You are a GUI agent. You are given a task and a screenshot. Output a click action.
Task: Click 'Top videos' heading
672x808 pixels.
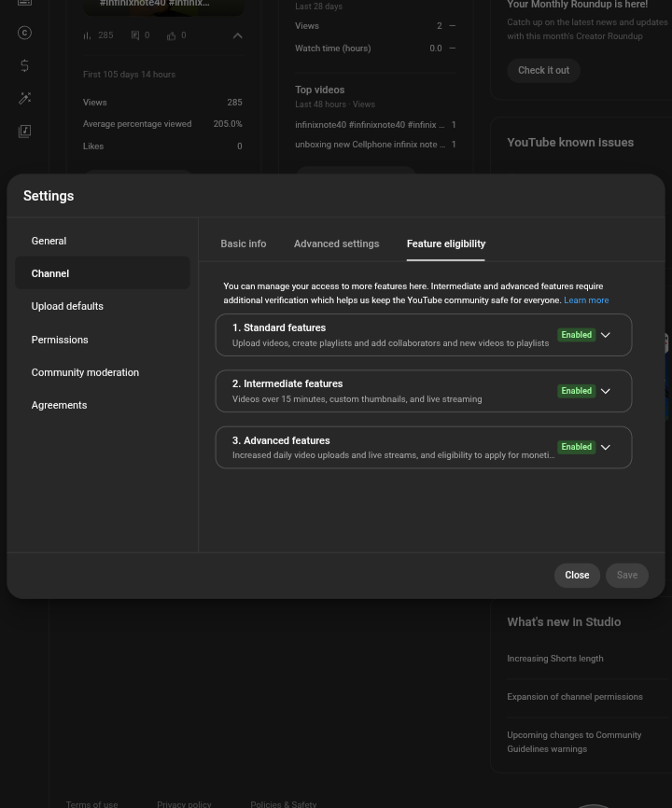coord(319,90)
